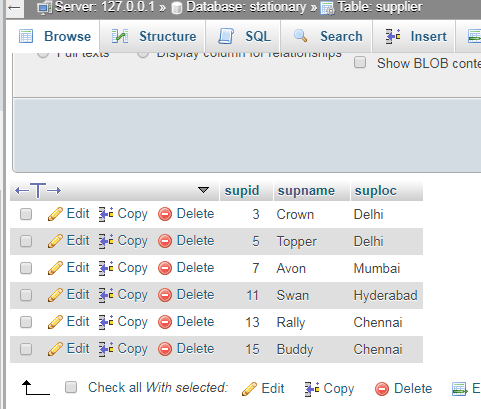Click Edit pencil icon for Swan row
Viewport: 481px width, 409px height.
tap(55, 295)
